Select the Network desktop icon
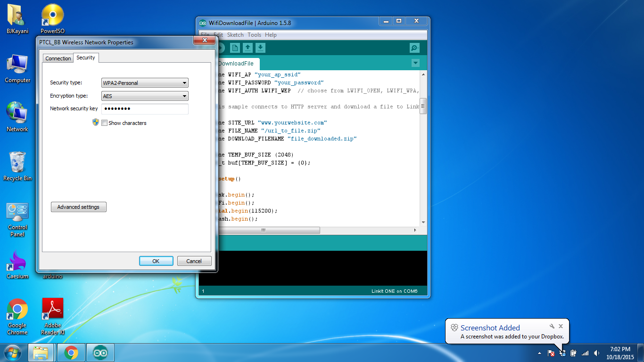The height and width of the screenshot is (362, 644). pyautogui.click(x=17, y=117)
